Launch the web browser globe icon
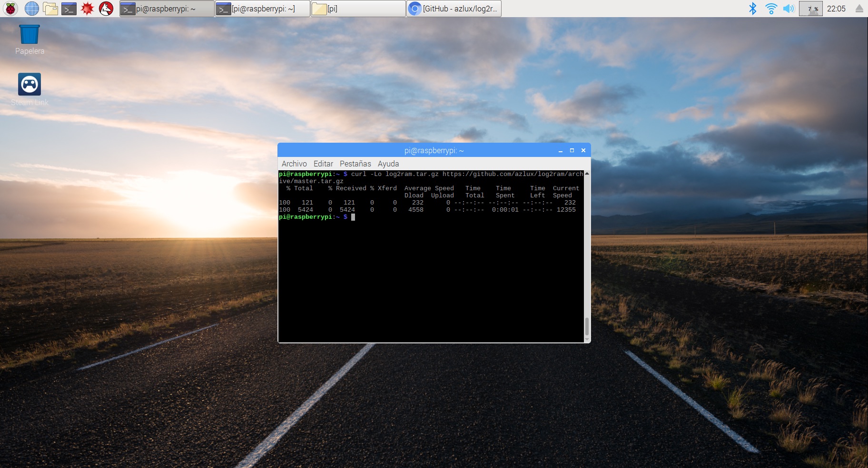The height and width of the screenshot is (468, 868). (x=32, y=9)
